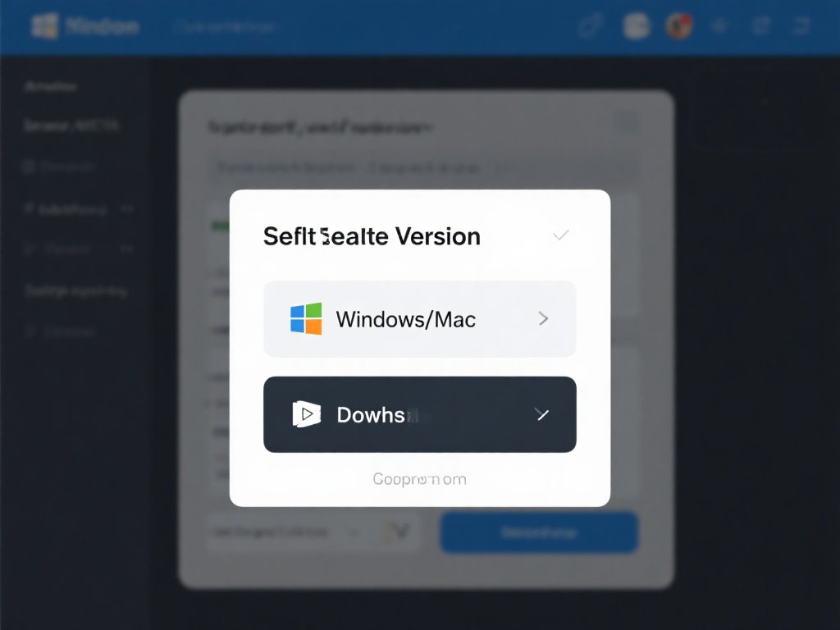Screen dimensions: 840x630
Task: Click the gray link at the dialog bottom
Action: click(419, 479)
